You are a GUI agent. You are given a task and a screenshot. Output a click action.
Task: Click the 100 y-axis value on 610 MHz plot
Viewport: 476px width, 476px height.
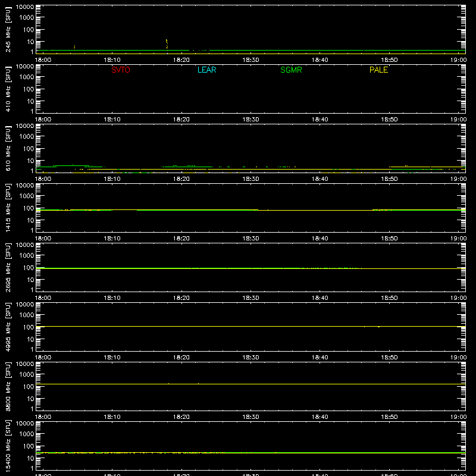click(x=29, y=148)
